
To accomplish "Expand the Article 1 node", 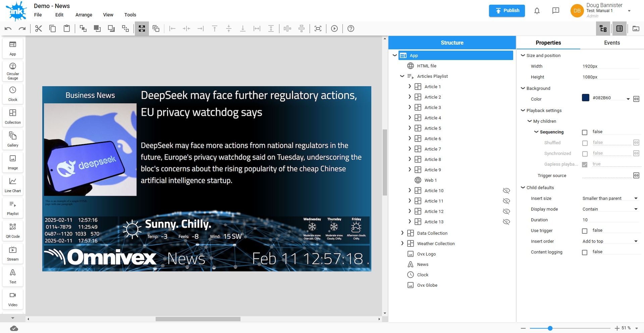I will coord(410,87).
